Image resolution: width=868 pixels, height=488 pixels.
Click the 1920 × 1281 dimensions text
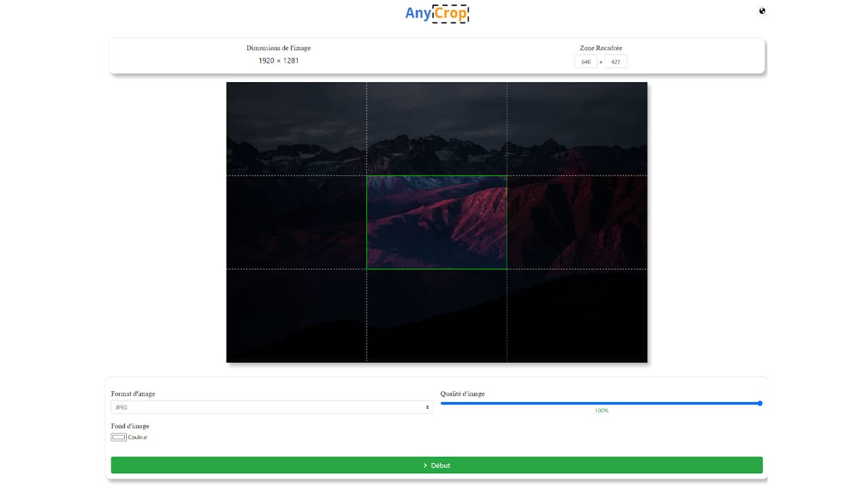pos(279,61)
